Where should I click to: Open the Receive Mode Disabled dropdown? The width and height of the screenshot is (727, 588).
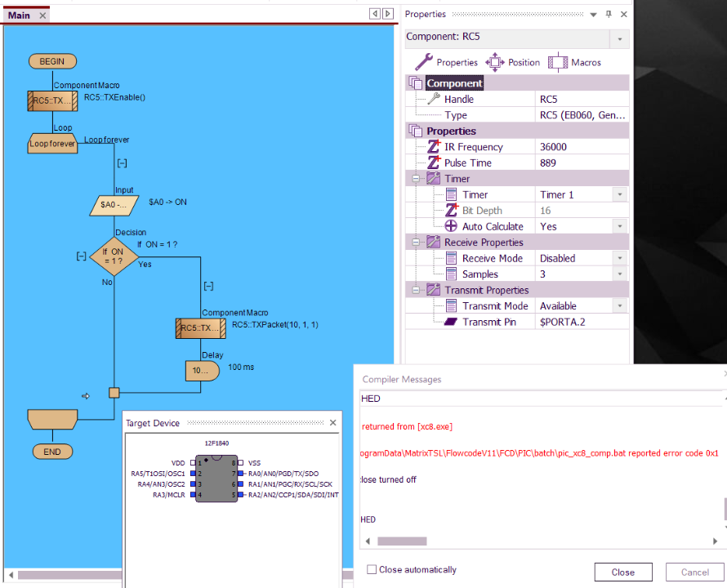click(620, 258)
